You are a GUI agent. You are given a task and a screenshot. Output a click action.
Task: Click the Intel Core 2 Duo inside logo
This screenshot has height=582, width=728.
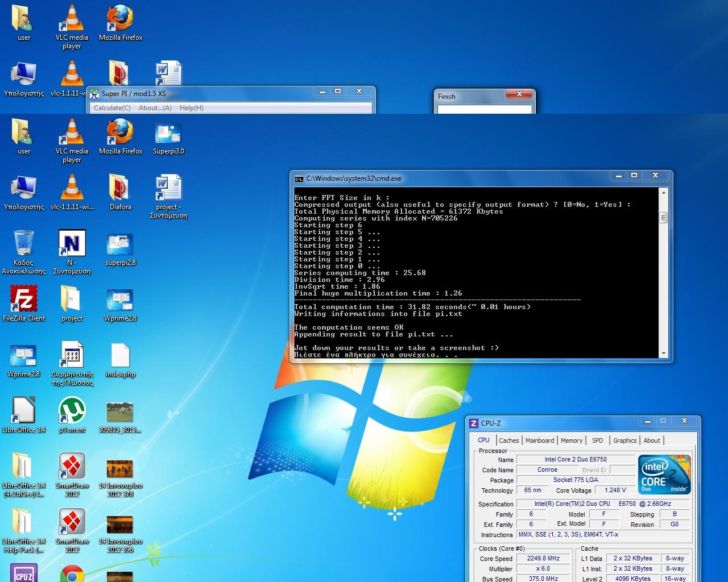(x=664, y=474)
